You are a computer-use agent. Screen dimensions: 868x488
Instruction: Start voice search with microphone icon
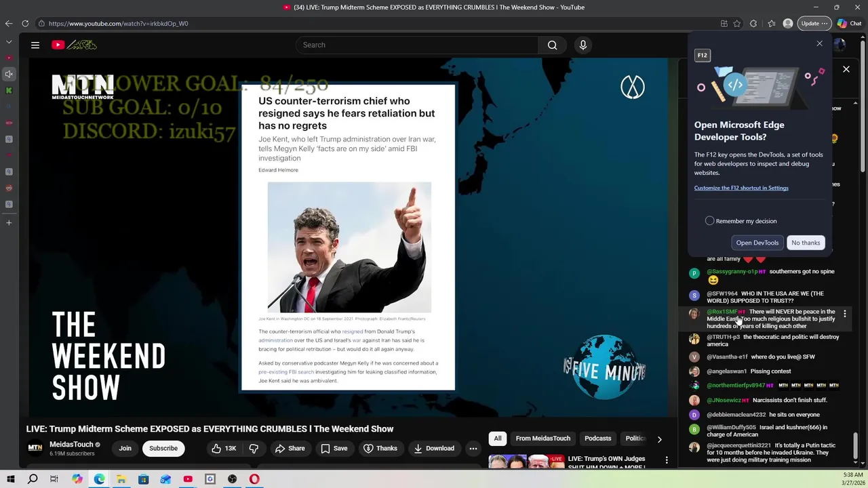pyautogui.click(x=583, y=45)
